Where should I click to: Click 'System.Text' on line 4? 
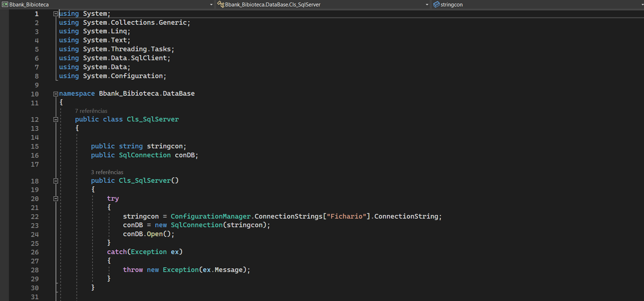(x=105, y=40)
